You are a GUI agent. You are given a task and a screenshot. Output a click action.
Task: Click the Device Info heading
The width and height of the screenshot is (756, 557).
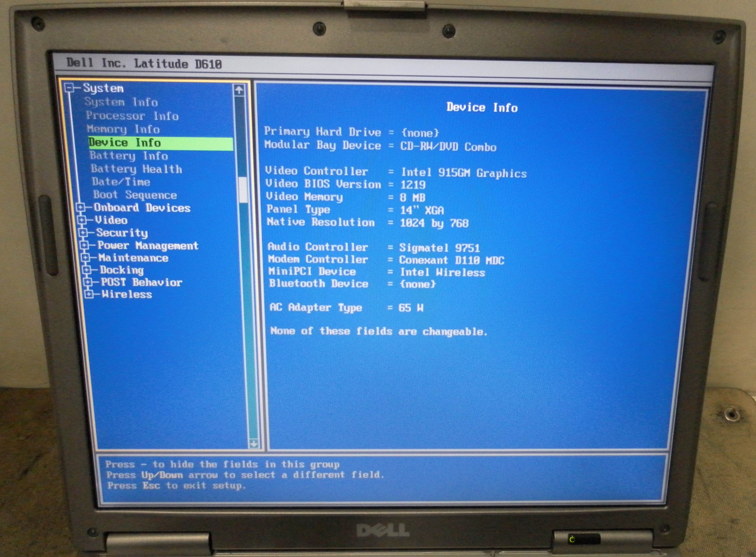point(482,108)
